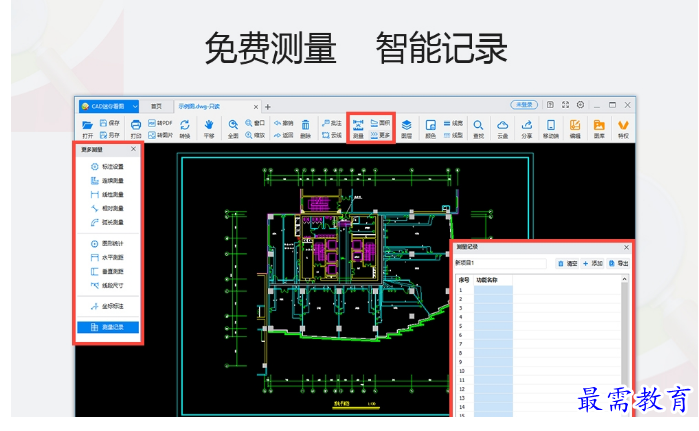Open the 图层 (Layers) panel
This screenshot has height=431, width=699.
(x=407, y=128)
